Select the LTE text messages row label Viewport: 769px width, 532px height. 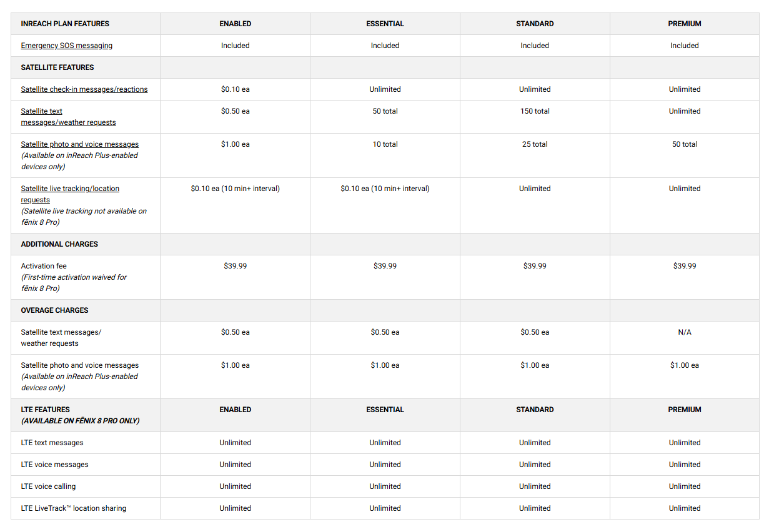click(52, 443)
